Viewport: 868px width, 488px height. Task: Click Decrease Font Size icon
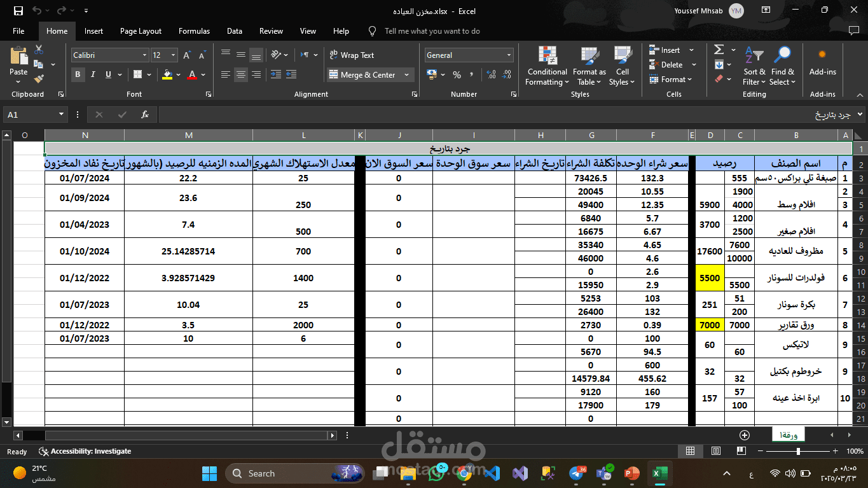(202, 55)
